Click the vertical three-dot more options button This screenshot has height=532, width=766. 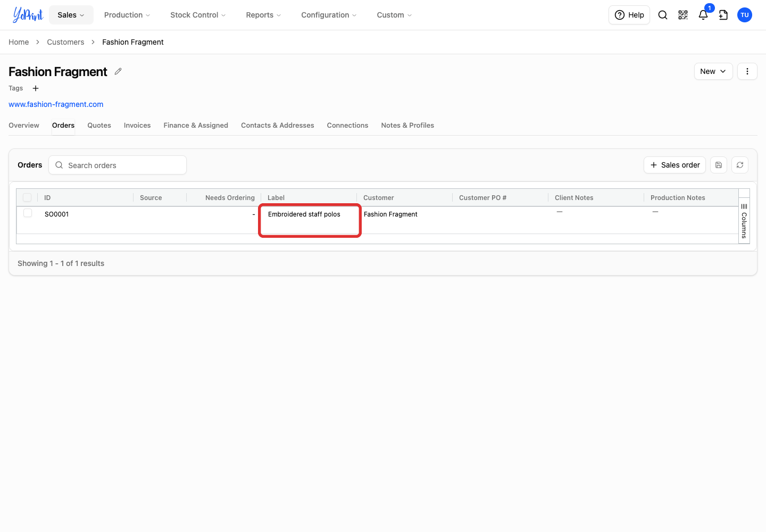[747, 71]
